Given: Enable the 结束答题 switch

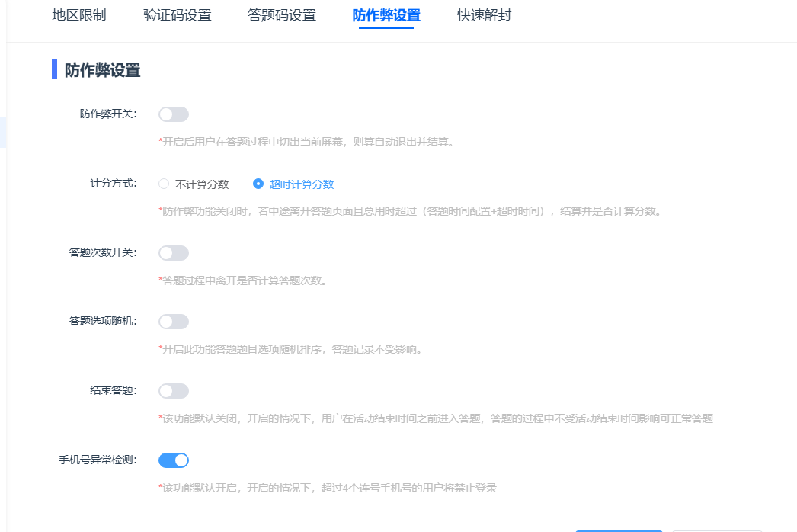Looking at the screenshot, I should 173,390.
